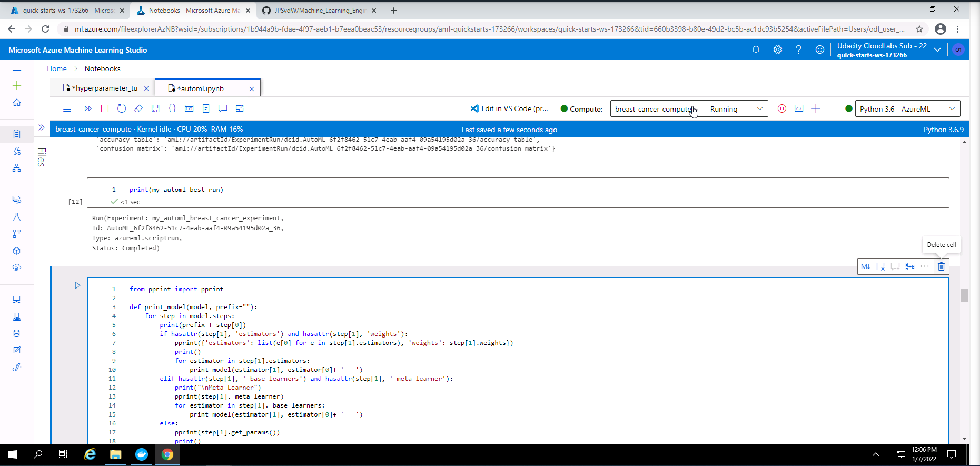
Task: Open the notebook comments icon
Action: click(223, 108)
